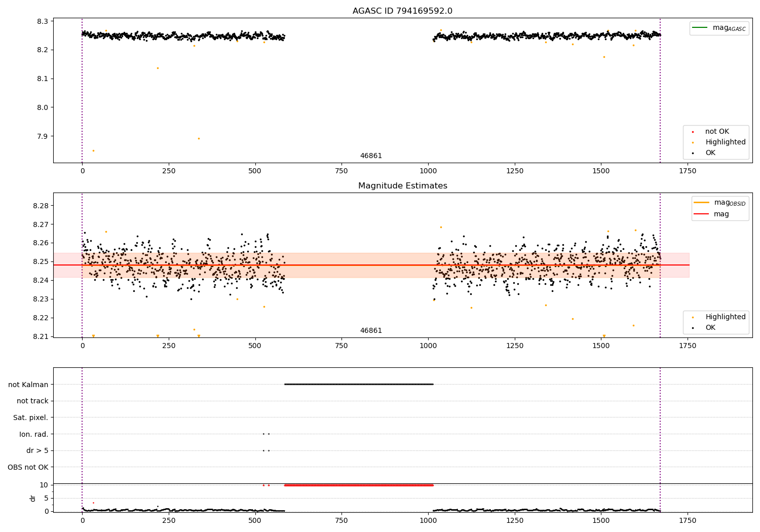Click the 'not OK' legend entry
Image resolution: width=760 pixels, height=532 pixels.
click(716, 132)
